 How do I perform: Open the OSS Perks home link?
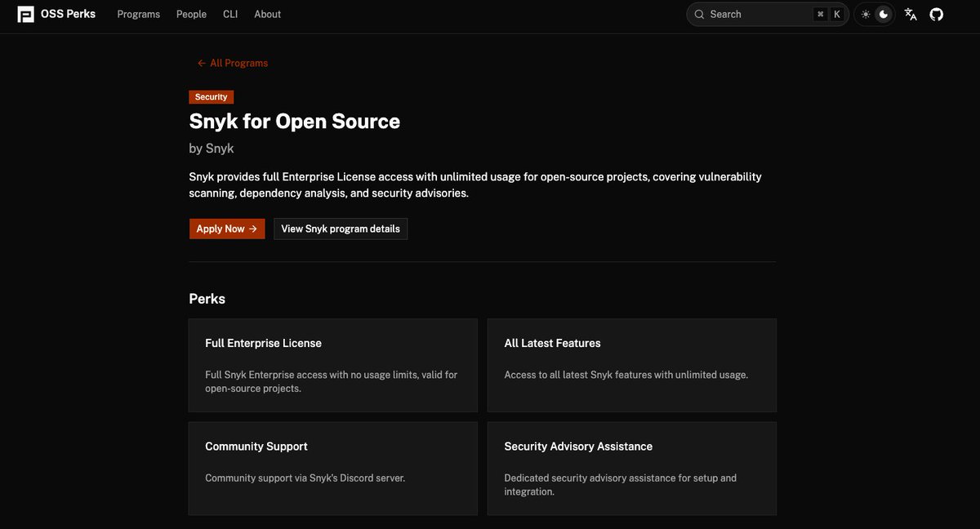pos(56,14)
